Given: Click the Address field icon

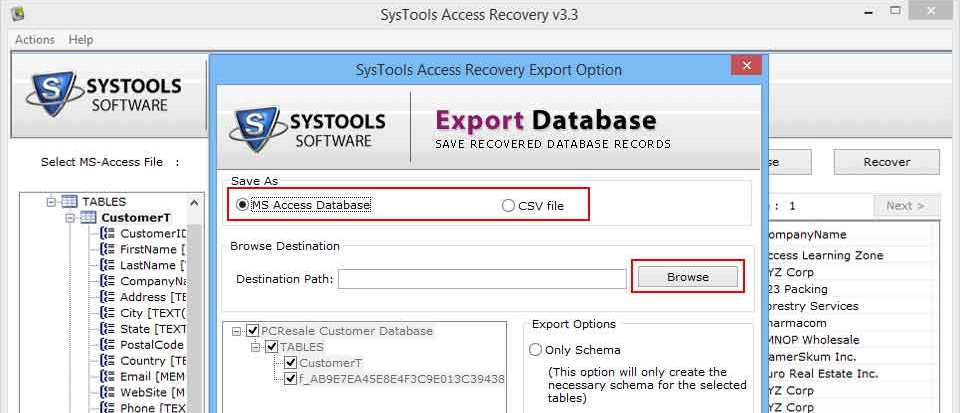Looking at the screenshot, I should [x=107, y=297].
